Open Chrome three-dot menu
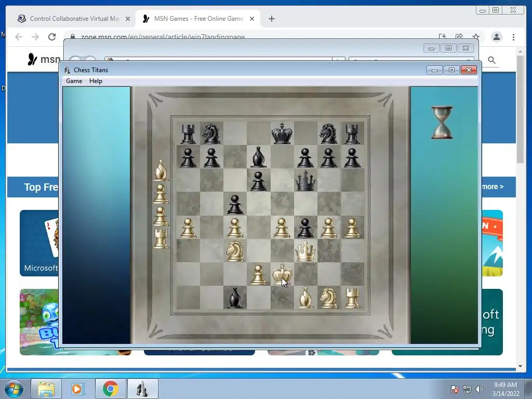The width and height of the screenshot is (532, 399). [x=513, y=37]
